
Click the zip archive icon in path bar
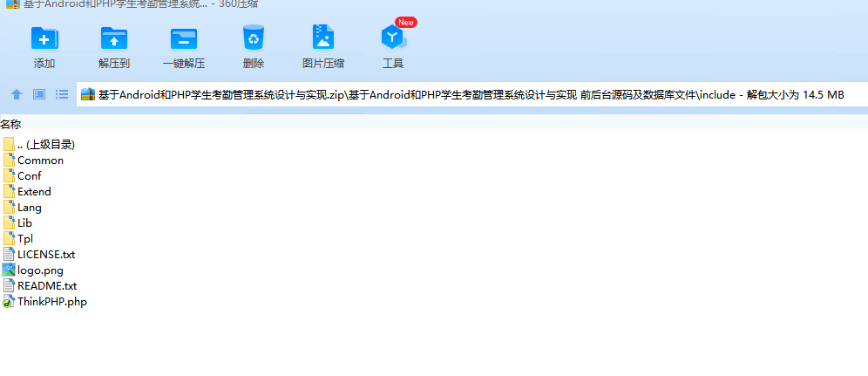tap(88, 95)
